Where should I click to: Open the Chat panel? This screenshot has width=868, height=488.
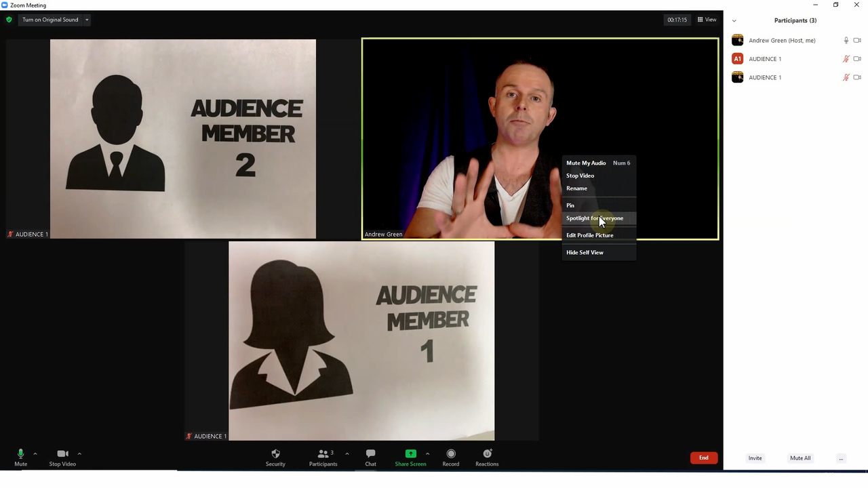[x=370, y=454]
